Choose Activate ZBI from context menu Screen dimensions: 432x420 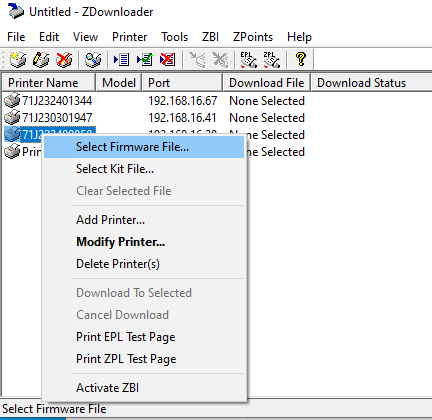click(x=144, y=388)
